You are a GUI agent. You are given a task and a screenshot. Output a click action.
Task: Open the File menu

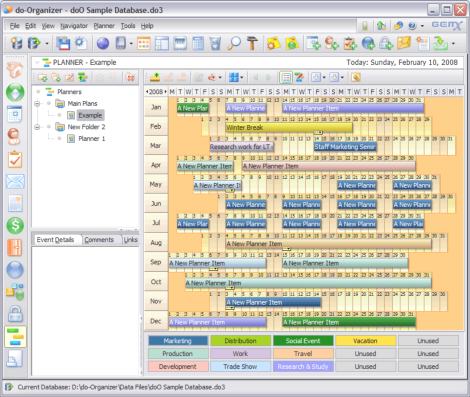(x=14, y=26)
